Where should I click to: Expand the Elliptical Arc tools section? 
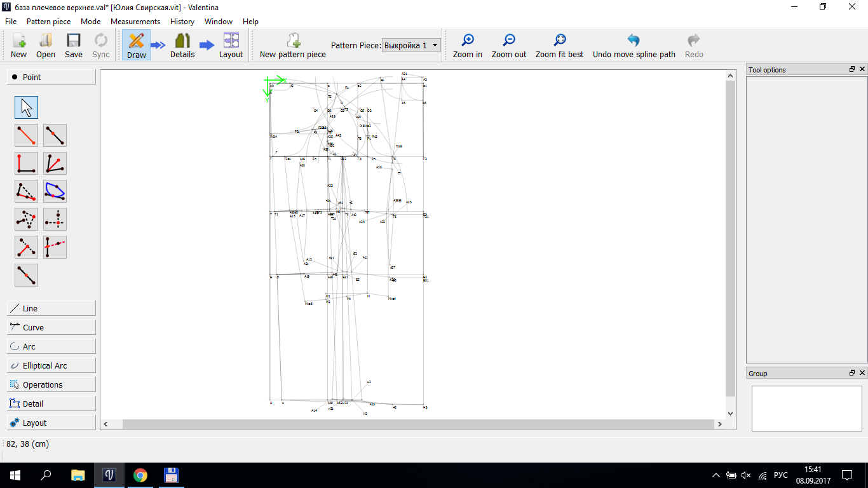(51, 365)
